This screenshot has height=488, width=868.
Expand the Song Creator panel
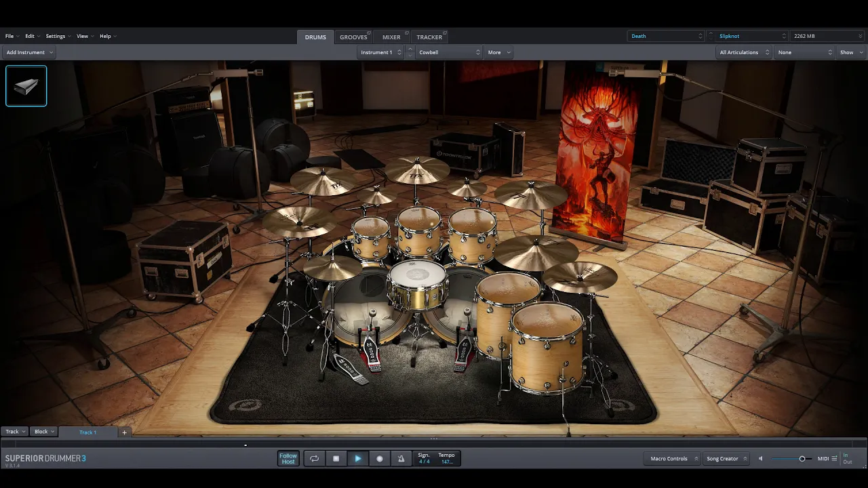726,459
